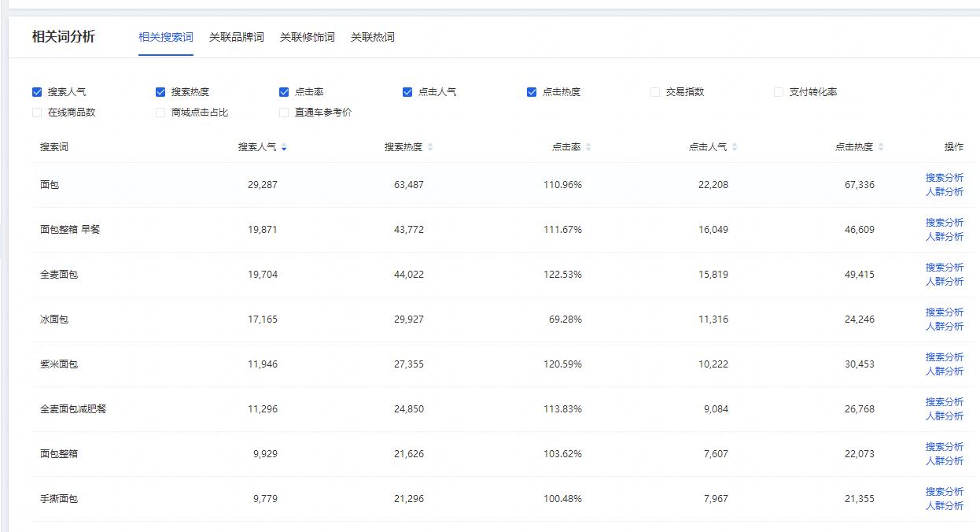
Task: Click 搜索分析 for 冰面包 row
Action: tap(945, 312)
